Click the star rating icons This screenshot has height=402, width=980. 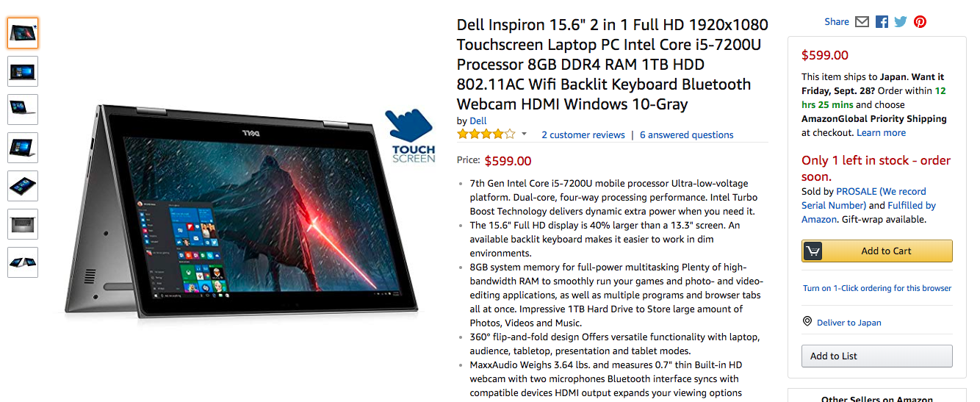[x=486, y=134]
